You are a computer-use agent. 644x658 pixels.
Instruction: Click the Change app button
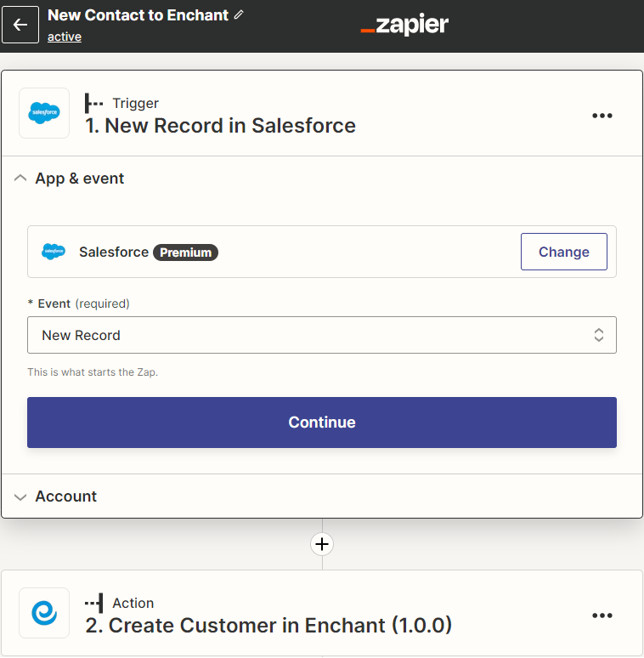pyautogui.click(x=563, y=252)
